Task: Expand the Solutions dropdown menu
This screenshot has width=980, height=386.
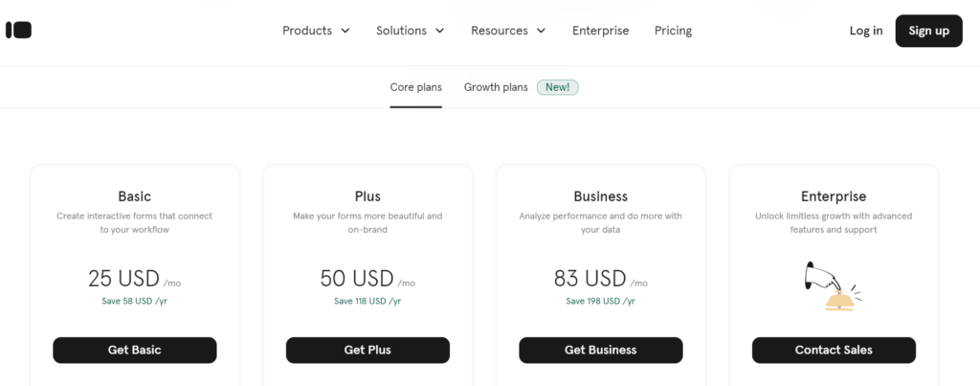Action: [x=410, y=31]
